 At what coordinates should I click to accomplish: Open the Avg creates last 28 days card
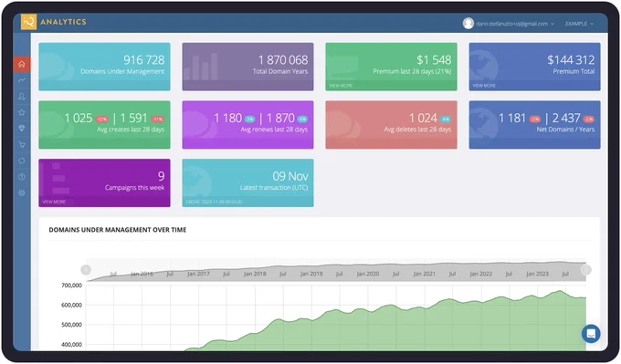point(104,125)
